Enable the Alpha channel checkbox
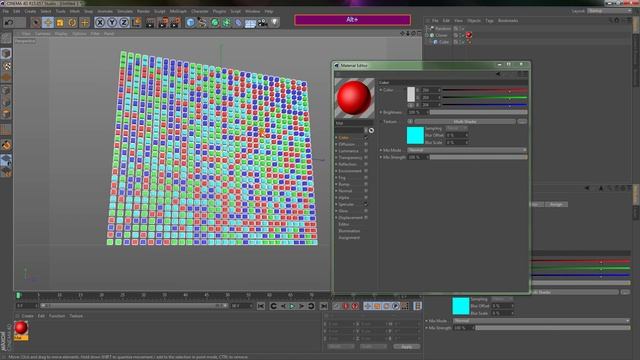Screen dimensions: 640x360 pos(366,198)
